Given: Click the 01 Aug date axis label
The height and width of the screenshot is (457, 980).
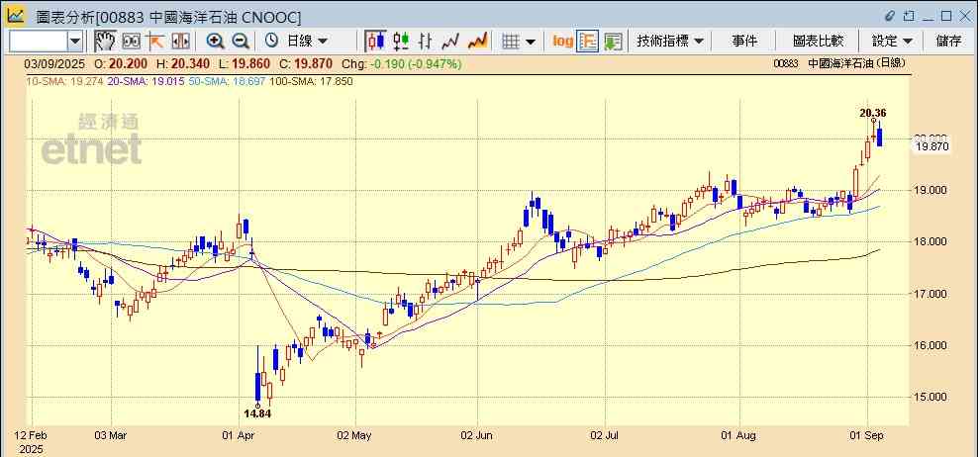Looking at the screenshot, I should (x=739, y=435).
